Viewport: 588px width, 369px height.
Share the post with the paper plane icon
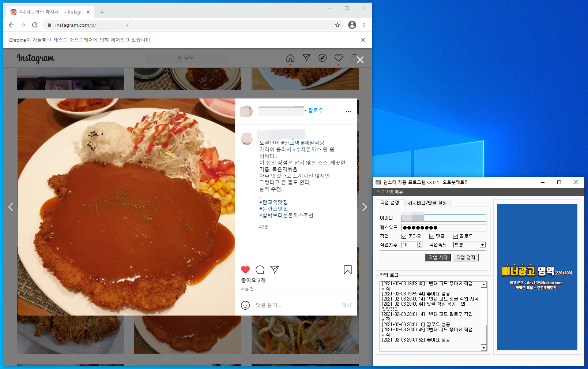tap(275, 270)
